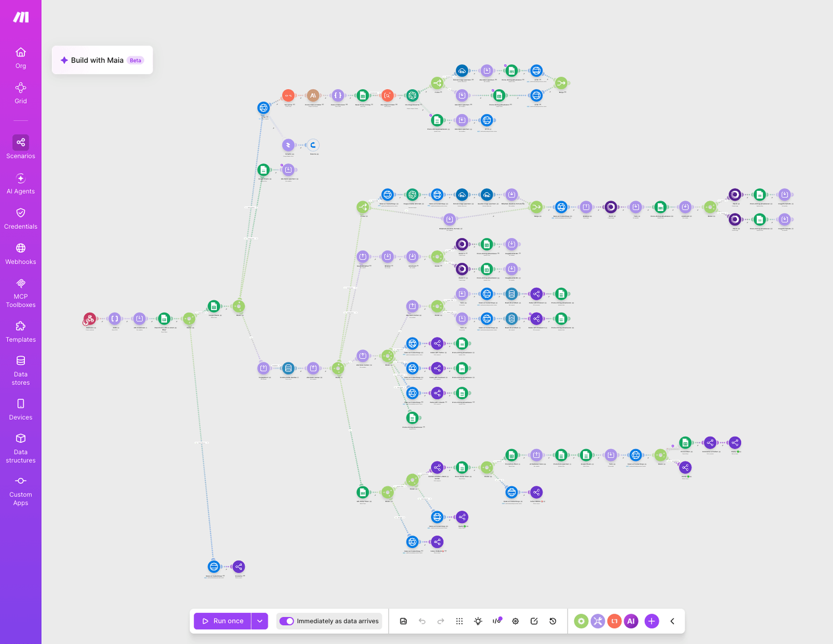
Task: Open the green flow control tools
Action: [x=581, y=621]
